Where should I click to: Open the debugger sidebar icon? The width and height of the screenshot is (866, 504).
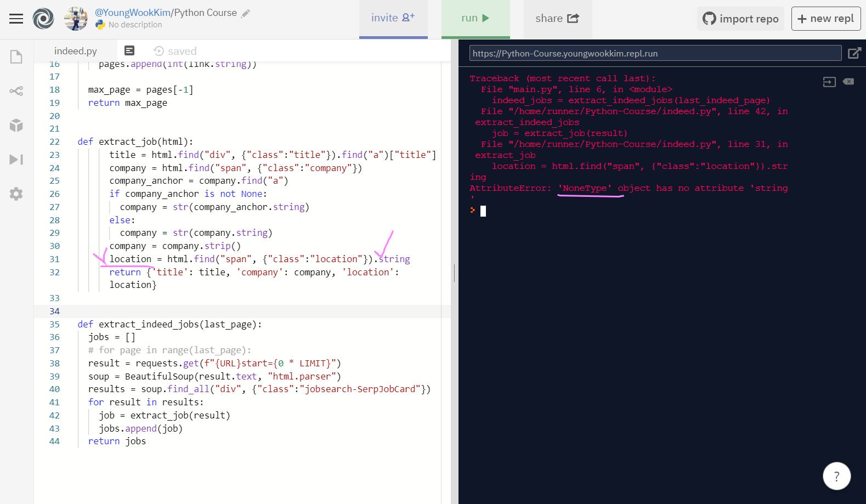coord(16,160)
